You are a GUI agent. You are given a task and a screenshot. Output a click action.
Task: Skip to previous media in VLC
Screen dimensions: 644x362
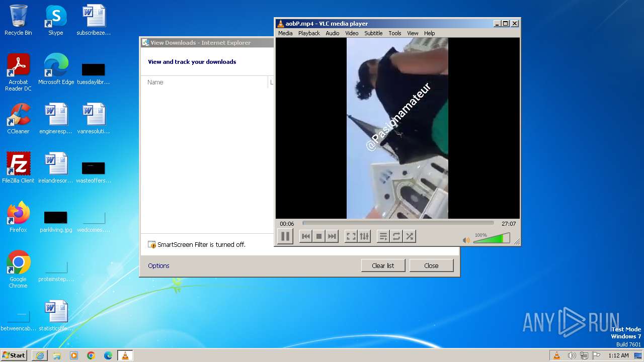point(305,236)
